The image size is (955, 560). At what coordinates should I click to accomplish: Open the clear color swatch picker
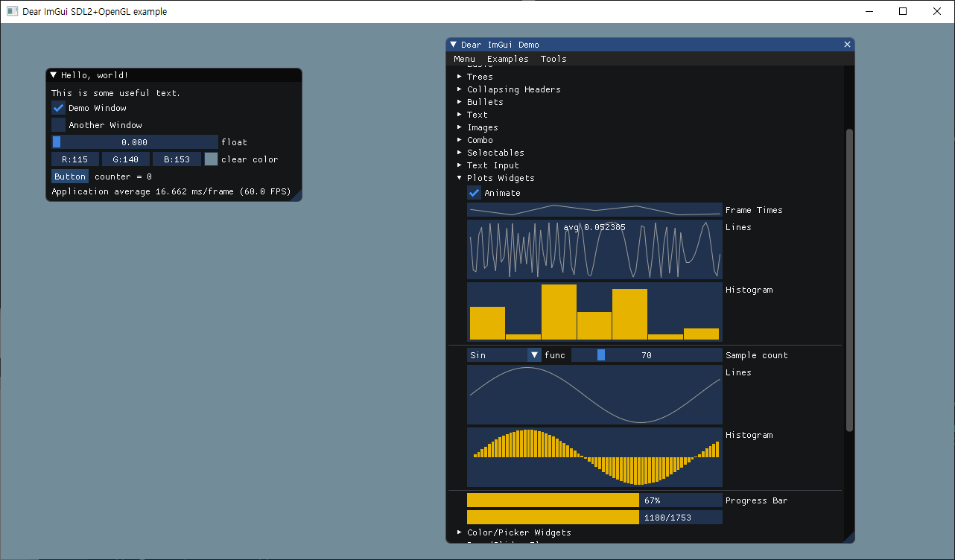click(x=211, y=159)
